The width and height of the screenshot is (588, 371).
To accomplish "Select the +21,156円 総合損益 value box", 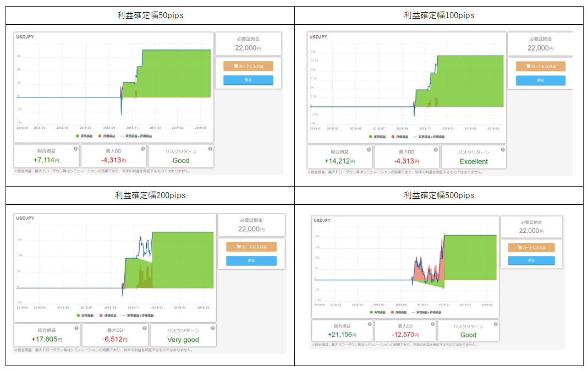I will coord(342,331).
